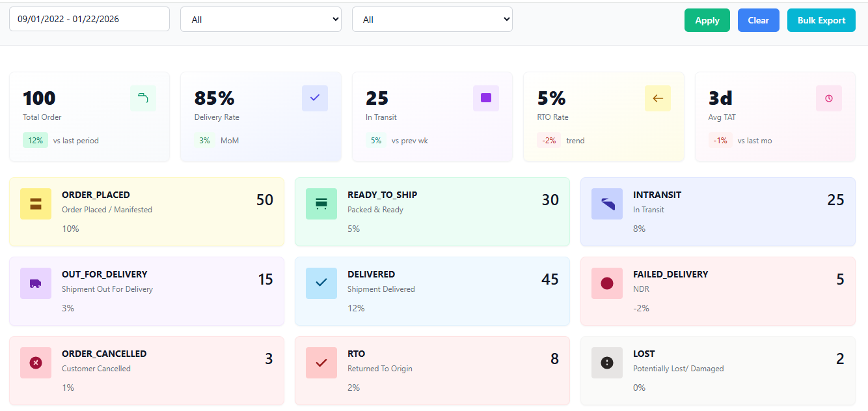Open the second All filter dropdown
Screen dimensions: 868x411
(x=431, y=19)
